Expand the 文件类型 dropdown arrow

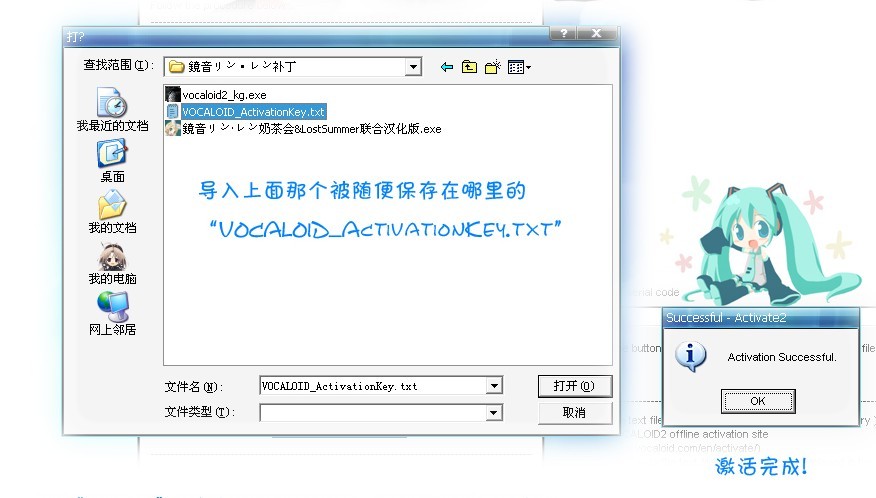tap(494, 413)
